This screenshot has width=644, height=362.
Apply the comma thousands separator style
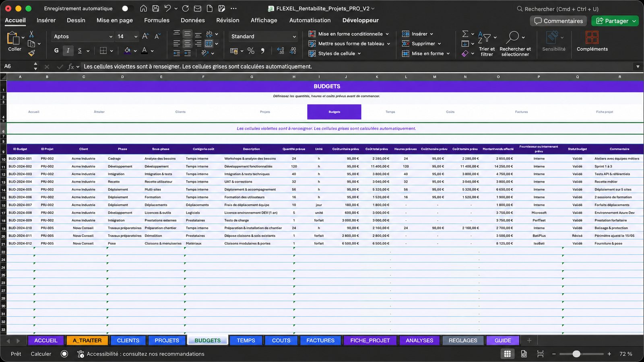coord(263,51)
